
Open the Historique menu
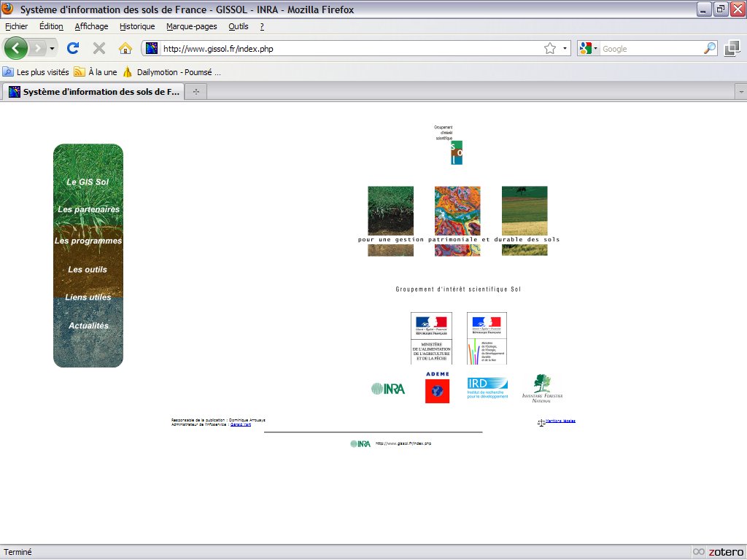tap(137, 26)
